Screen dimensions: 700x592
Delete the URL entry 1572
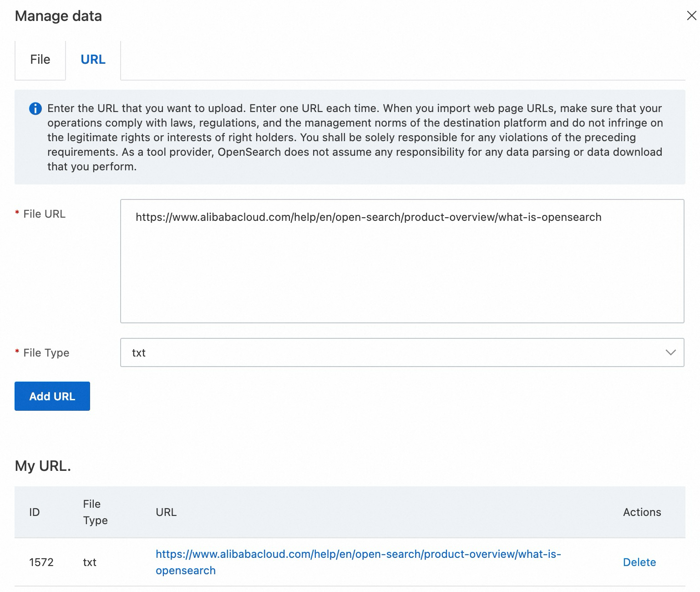(639, 562)
